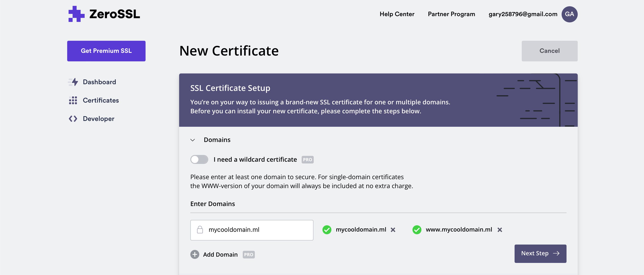Screen dimensions: 644x275
Task: Click the ZeroSSL logo icon
Action: 76,14
